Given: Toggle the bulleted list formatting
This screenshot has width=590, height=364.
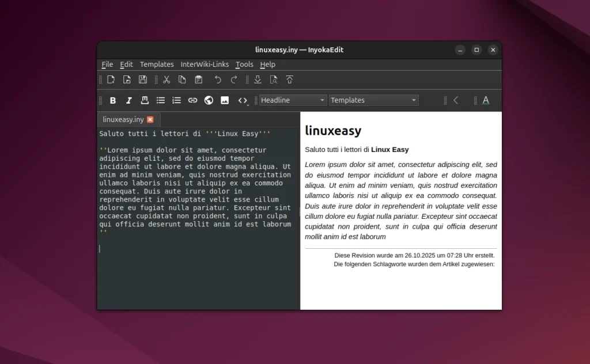Looking at the screenshot, I should click(x=161, y=100).
